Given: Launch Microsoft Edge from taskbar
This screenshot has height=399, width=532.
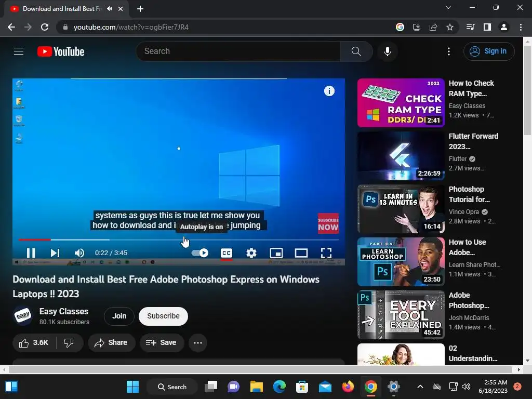Looking at the screenshot, I should [279, 387].
